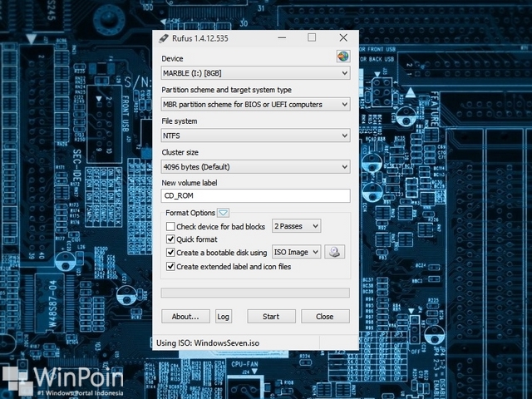Click the Format Options group label
The height and width of the screenshot is (399, 532).
pos(190,213)
